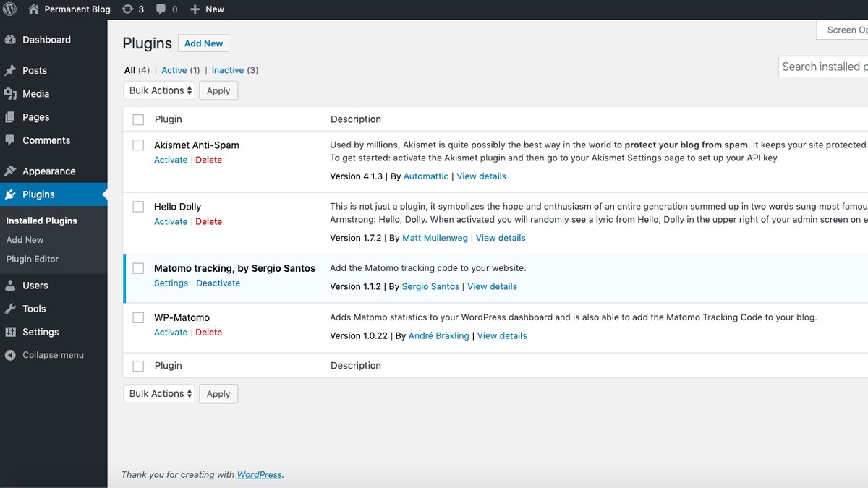
Task: Delete the Hello Dolly plugin
Action: pyautogui.click(x=208, y=222)
